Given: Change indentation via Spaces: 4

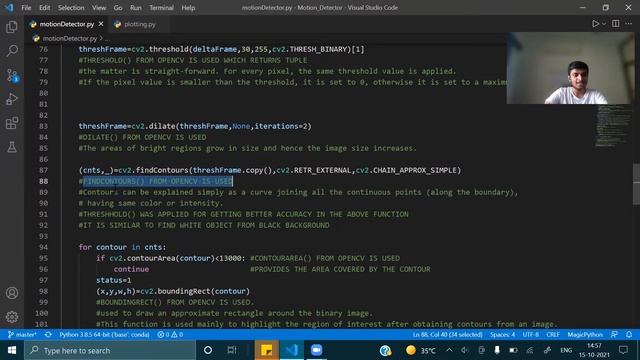Looking at the screenshot, I should pos(502,335).
